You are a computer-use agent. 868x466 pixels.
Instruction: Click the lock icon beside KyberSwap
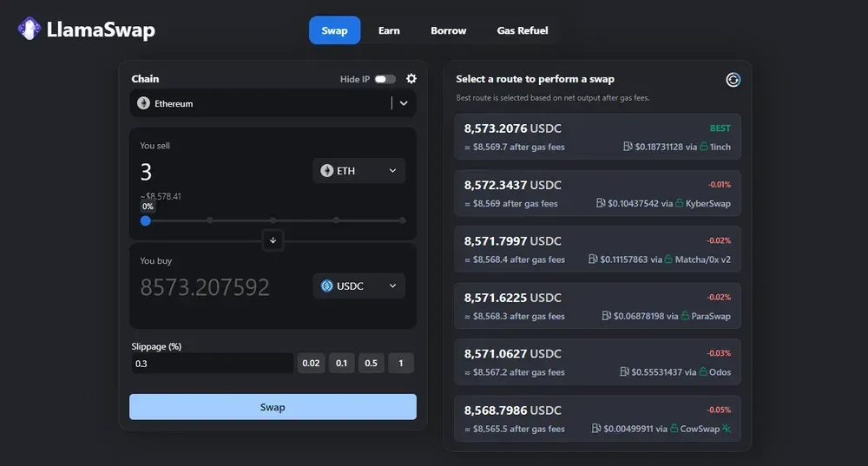click(680, 203)
